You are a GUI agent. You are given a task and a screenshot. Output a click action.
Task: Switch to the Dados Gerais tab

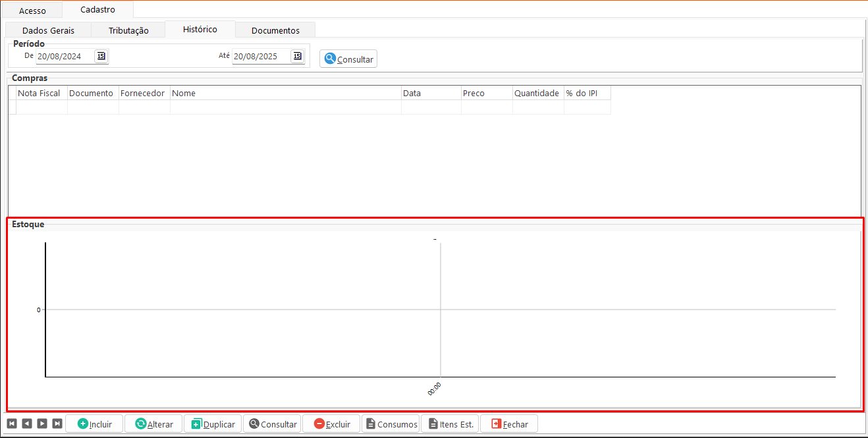[48, 30]
